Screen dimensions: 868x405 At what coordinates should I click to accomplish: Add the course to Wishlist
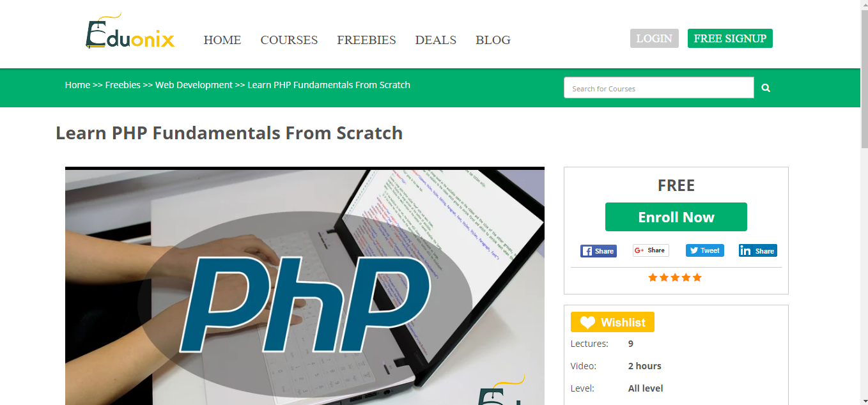[x=612, y=322]
